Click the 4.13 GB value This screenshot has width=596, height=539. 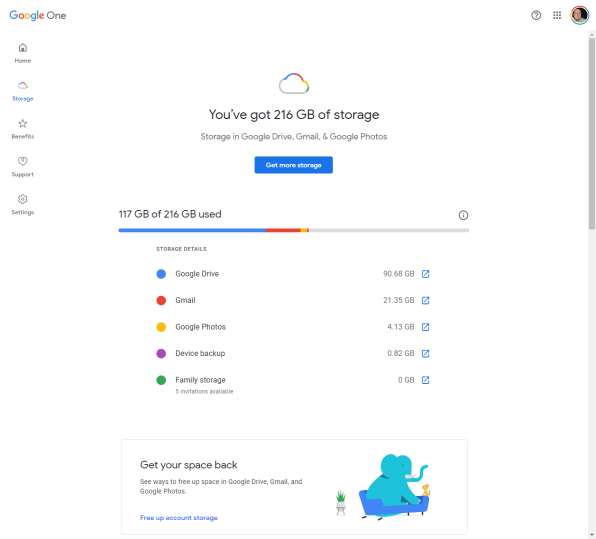[401, 327]
